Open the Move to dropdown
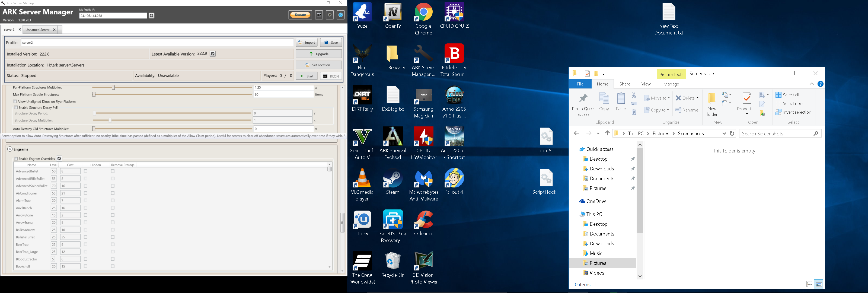Image resolution: width=868 pixels, height=293 pixels. 657,98
